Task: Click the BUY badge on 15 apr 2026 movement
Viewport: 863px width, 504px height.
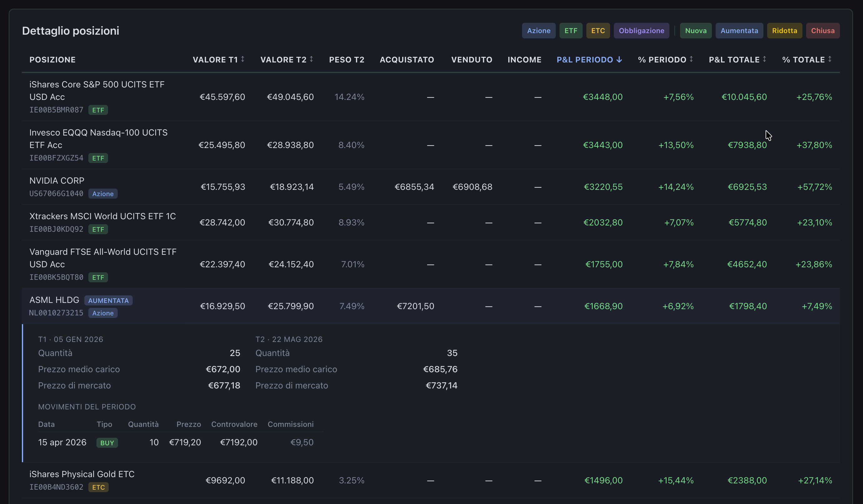Action: [107, 443]
